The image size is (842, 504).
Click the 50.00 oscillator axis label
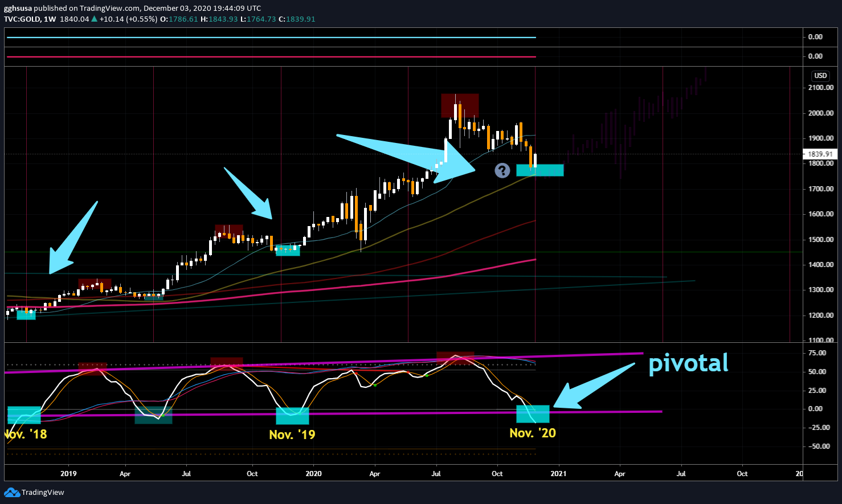(x=817, y=372)
